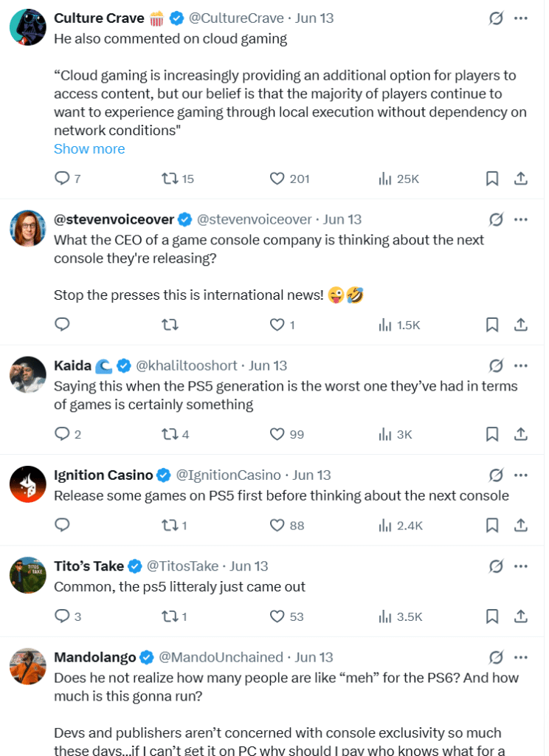Screen dimensions: 549x756
Task: Retweet Kaida's post with 4 reposts
Action: click(x=175, y=434)
